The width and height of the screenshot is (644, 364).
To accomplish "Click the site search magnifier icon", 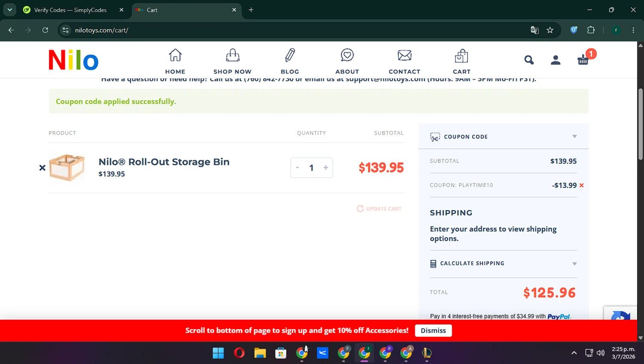I will click(529, 60).
